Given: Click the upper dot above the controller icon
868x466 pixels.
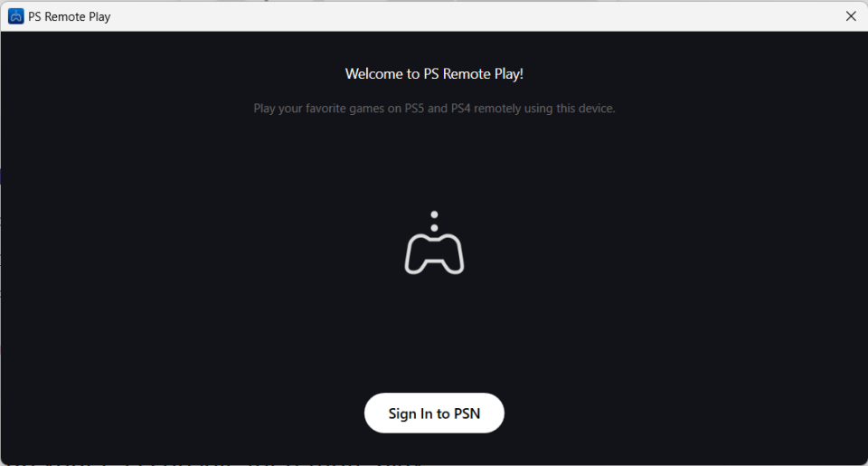Looking at the screenshot, I should (434, 214).
